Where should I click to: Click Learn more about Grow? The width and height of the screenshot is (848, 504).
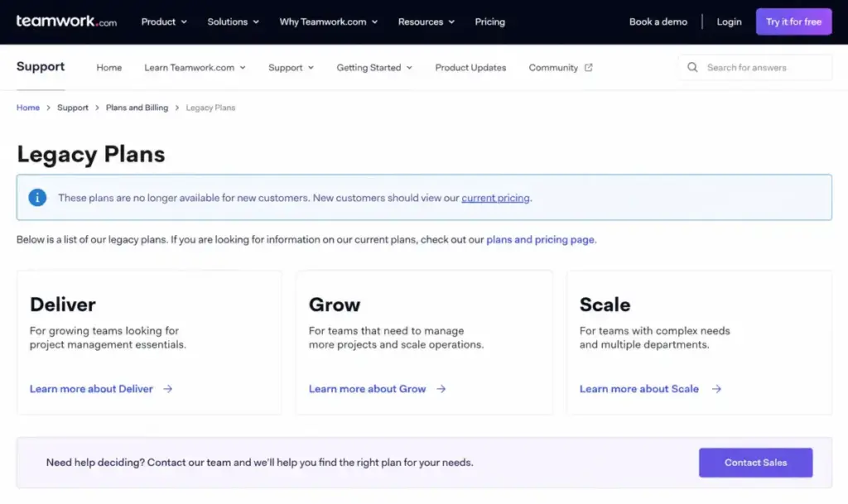coord(367,389)
